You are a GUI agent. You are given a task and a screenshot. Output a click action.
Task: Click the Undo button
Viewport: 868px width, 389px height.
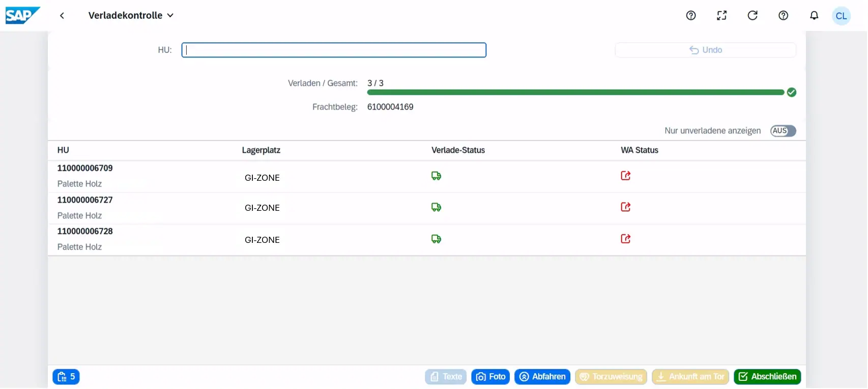(x=706, y=50)
